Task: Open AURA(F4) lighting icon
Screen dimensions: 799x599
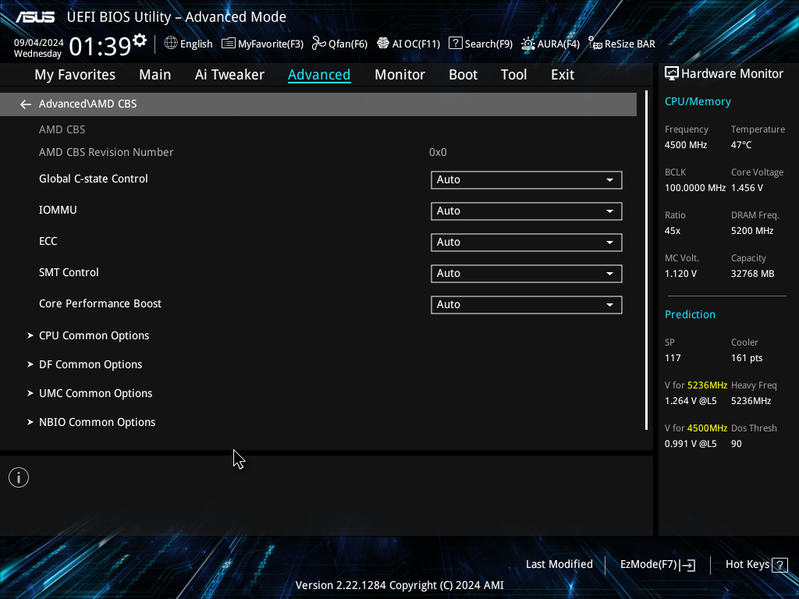Action: 528,44
